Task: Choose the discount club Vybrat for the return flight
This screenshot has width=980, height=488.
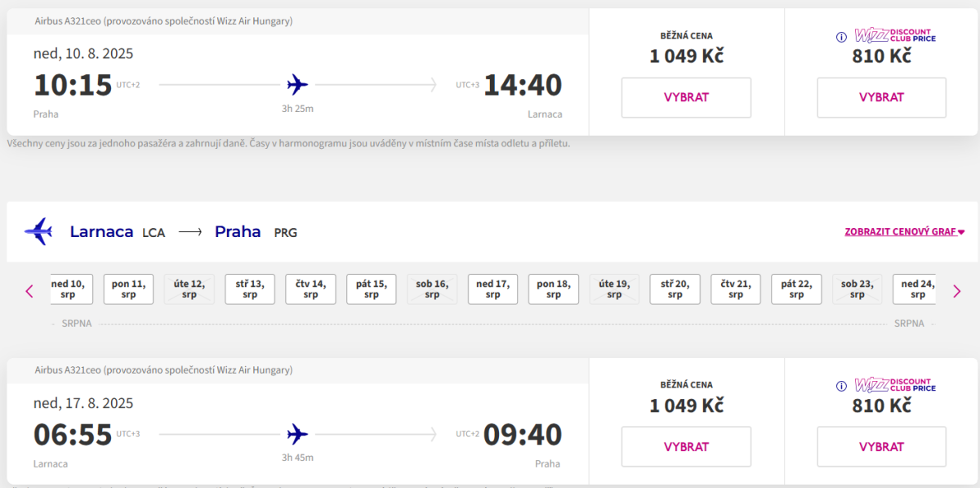Action: pos(881,447)
